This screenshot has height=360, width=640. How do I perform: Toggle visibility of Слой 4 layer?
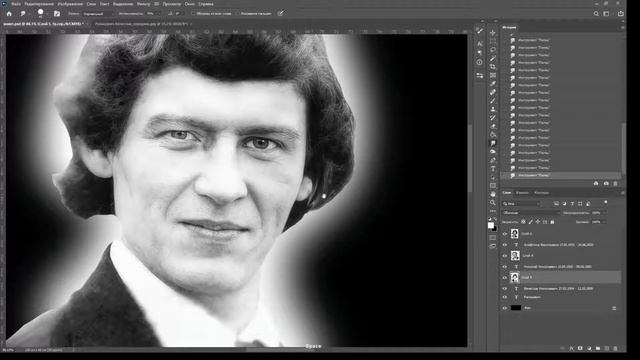click(505, 256)
